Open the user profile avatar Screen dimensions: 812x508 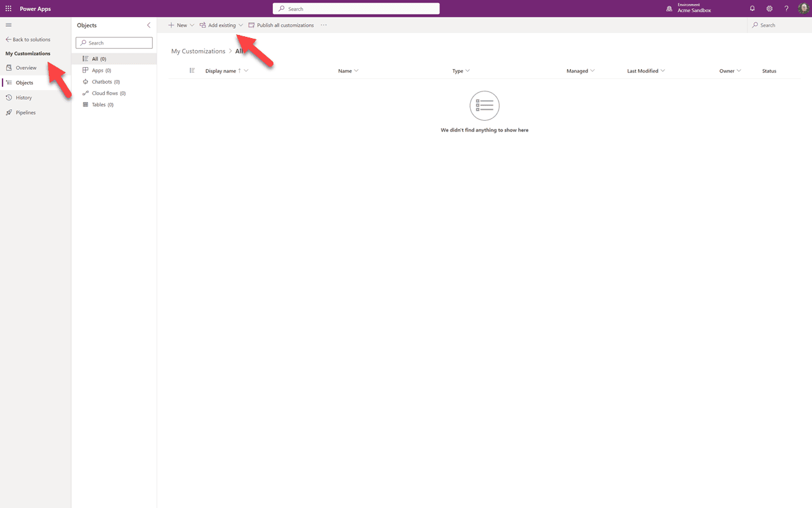click(803, 9)
